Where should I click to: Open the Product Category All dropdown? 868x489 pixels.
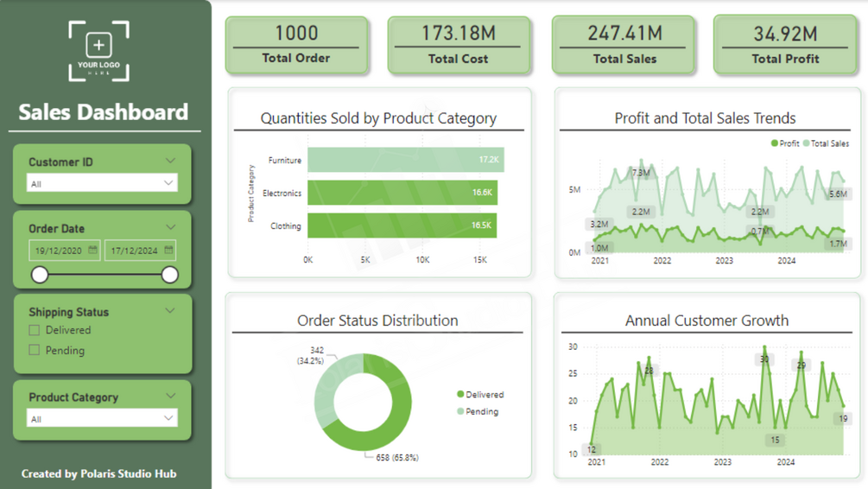coord(102,418)
